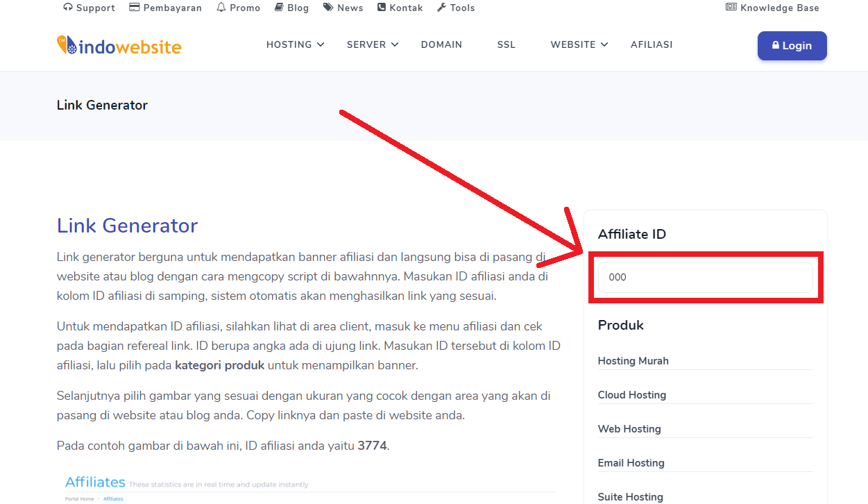This screenshot has width=868, height=504.
Task: Open the Pembayaran payment icon
Action: pos(133,7)
